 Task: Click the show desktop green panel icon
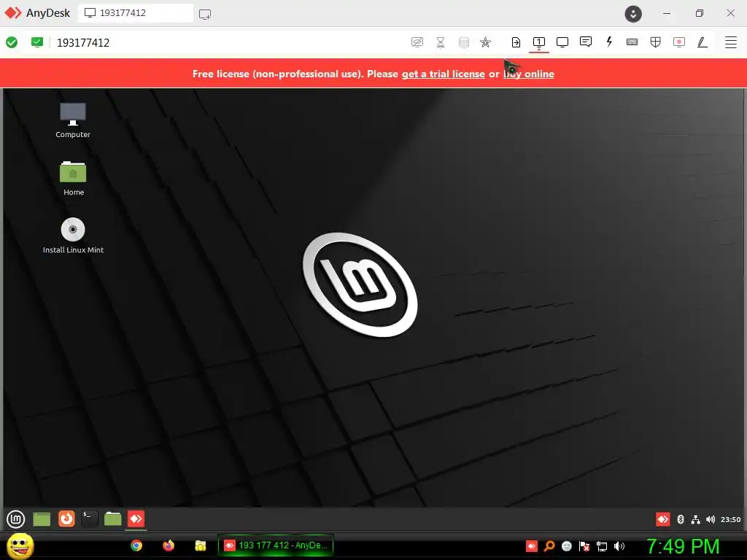(42, 519)
